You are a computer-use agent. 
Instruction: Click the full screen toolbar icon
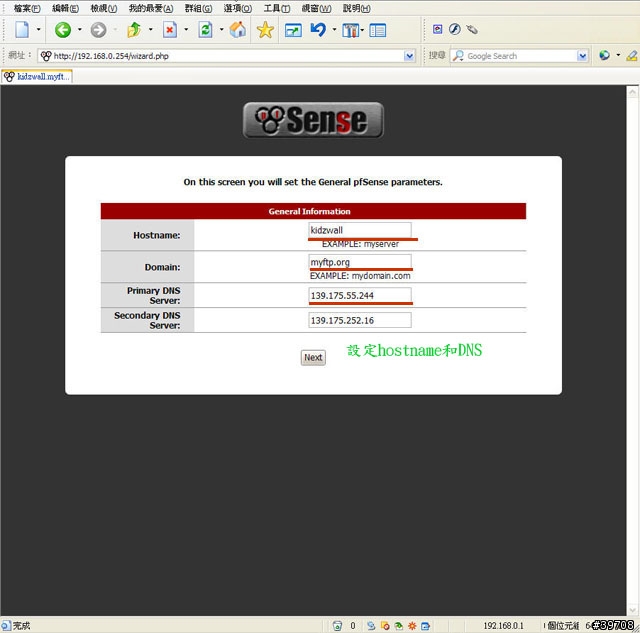293,30
